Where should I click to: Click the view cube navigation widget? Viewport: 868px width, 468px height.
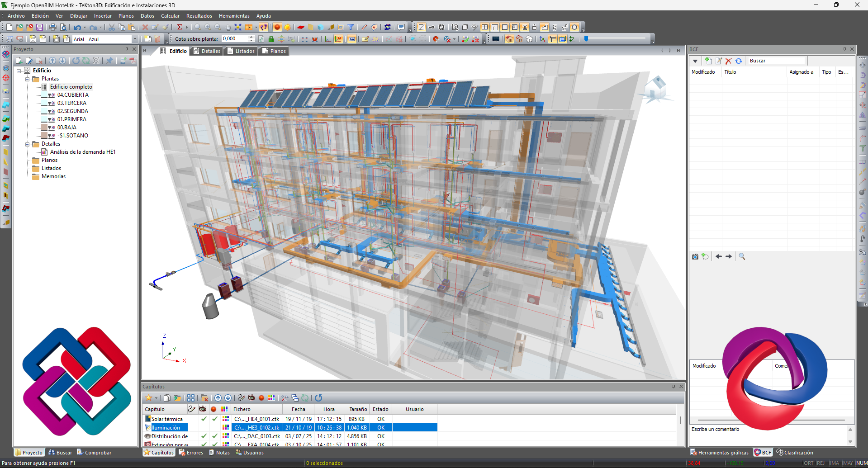tap(655, 89)
